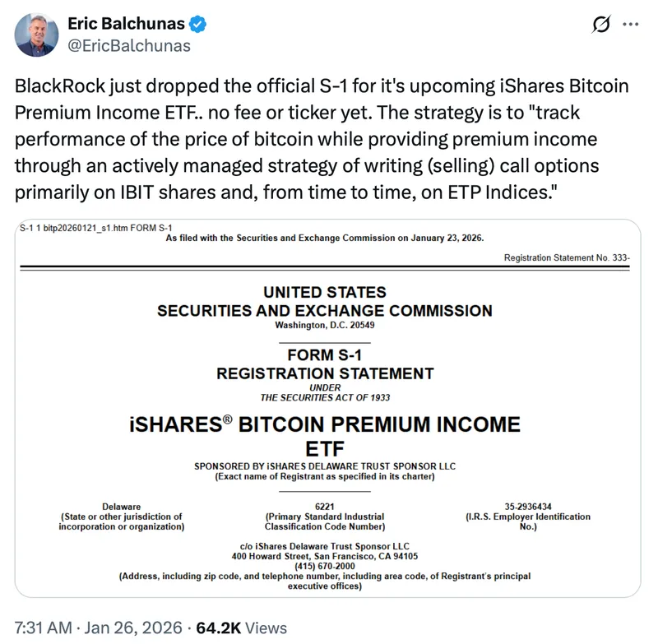The image size is (658, 644).
Task: Open the Grok explain-post icon
Action: pos(600,25)
